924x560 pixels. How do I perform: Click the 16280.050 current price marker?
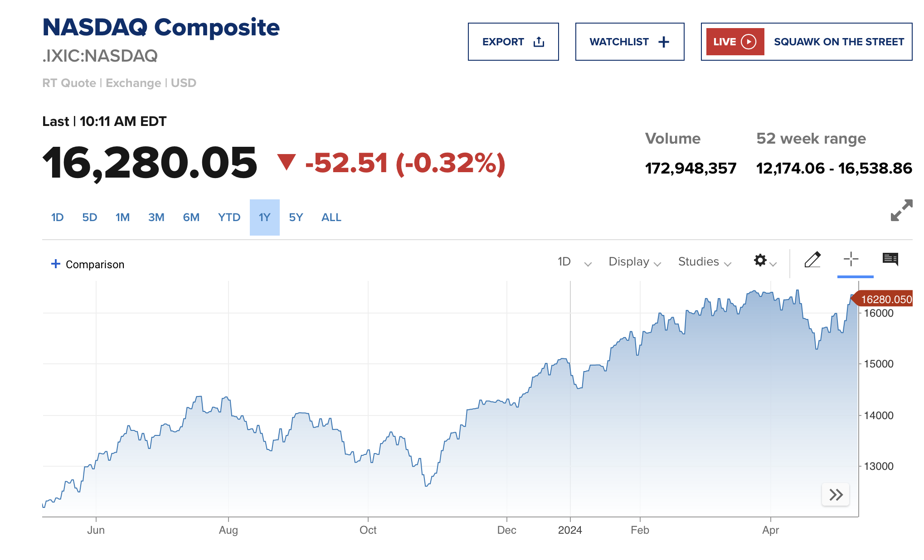tap(885, 299)
